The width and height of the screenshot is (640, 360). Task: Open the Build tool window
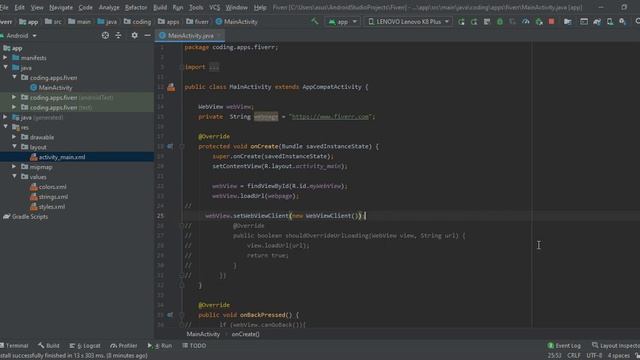(x=49, y=346)
